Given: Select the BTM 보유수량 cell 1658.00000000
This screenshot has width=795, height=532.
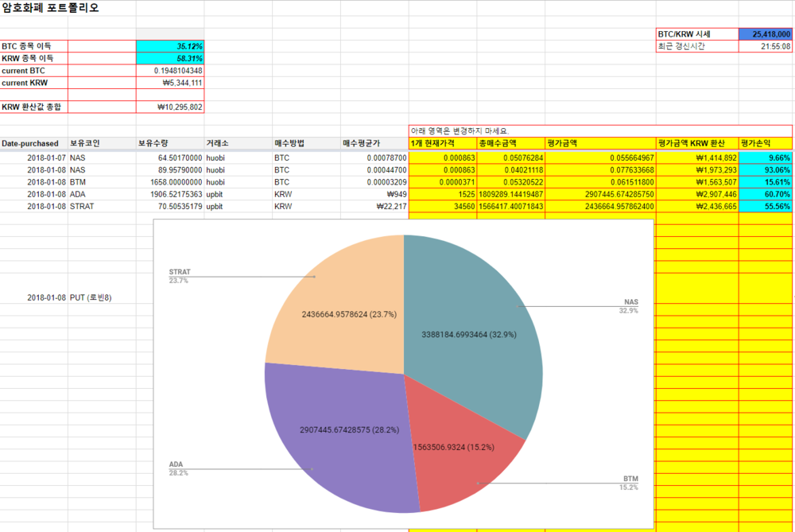Looking at the screenshot, I should coord(170,182).
